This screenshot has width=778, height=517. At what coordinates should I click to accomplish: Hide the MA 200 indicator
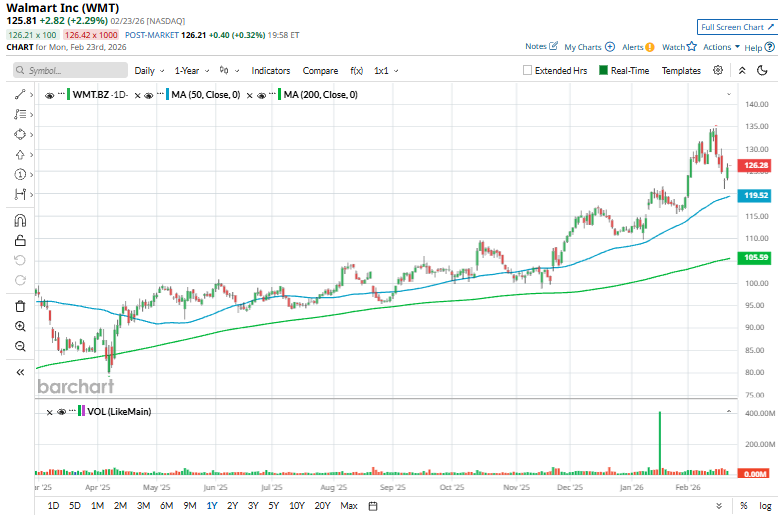coord(261,95)
